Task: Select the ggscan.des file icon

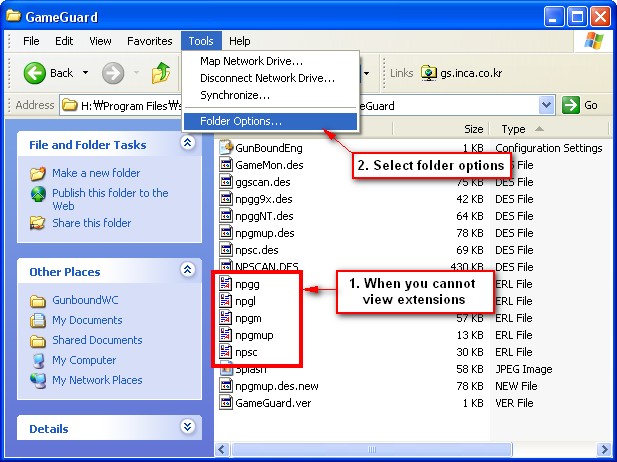Action: [x=226, y=182]
